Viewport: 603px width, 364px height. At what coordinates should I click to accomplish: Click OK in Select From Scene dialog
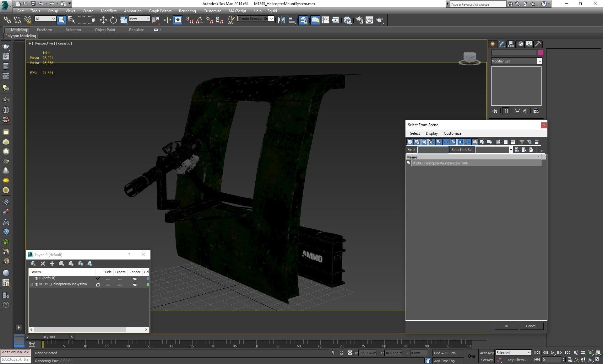coord(506,326)
